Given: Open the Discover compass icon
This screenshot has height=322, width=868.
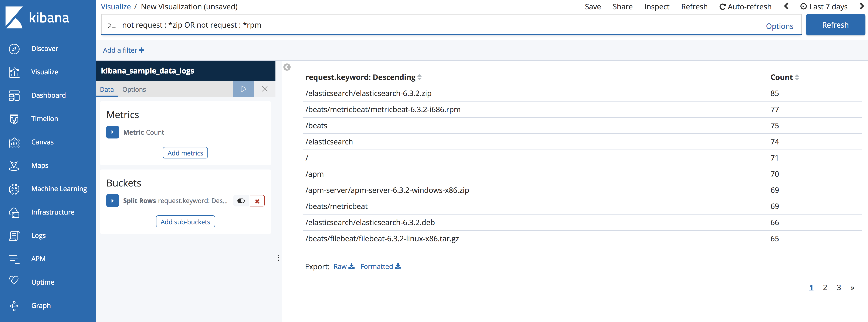Looking at the screenshot, I should [x=14, y=49].
